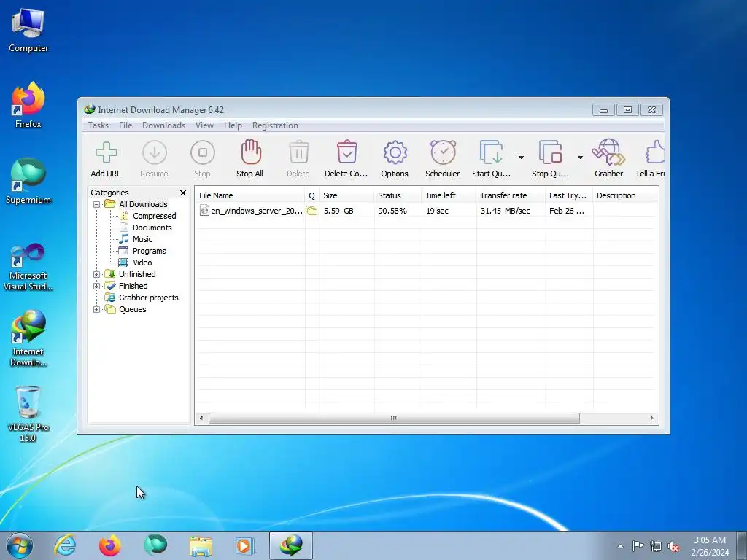Sort by the Description column header
This screenshot has width=747, height=560.
click(x=625, y=195)
